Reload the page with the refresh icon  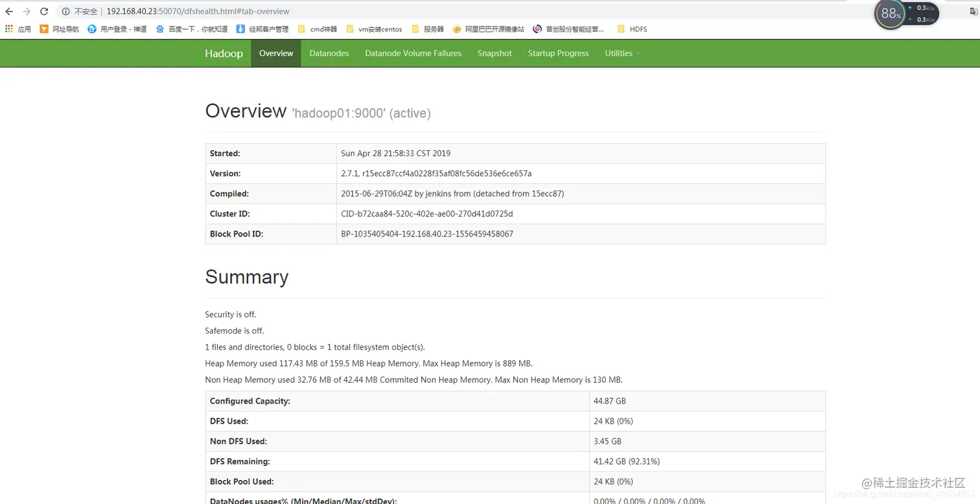(44, 11)
